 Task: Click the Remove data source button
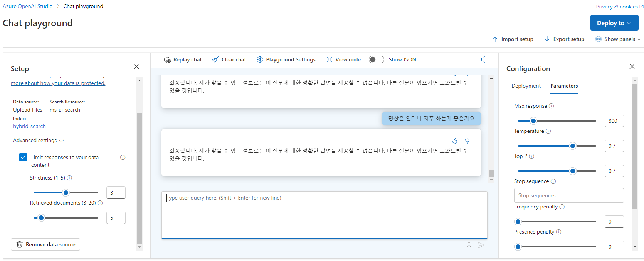point(45,244)
